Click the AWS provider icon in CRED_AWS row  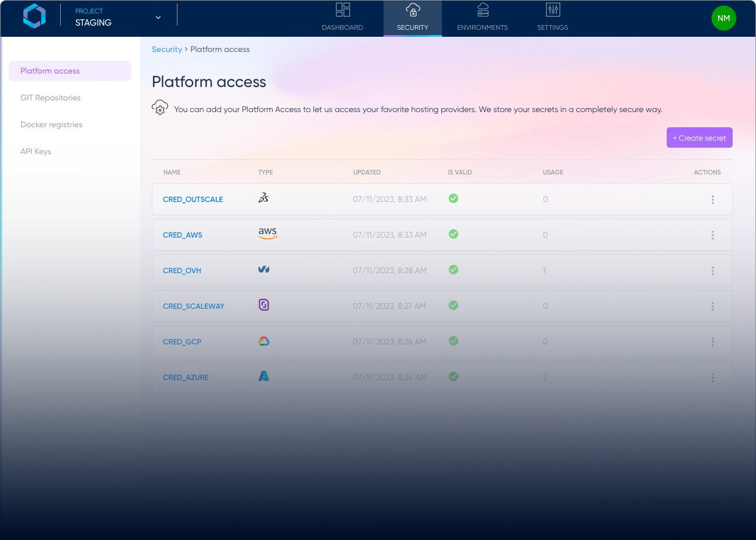pos(267,234)
